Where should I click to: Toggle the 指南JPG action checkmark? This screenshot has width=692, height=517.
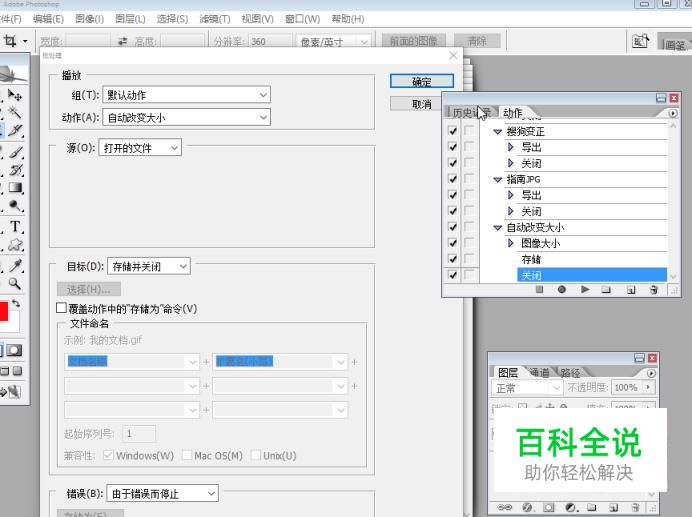[x=452, y=179]
